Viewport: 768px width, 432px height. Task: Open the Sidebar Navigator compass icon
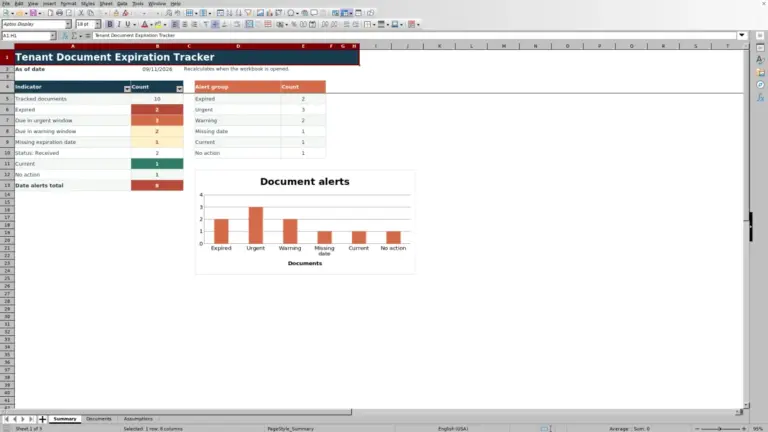(760, 85)
